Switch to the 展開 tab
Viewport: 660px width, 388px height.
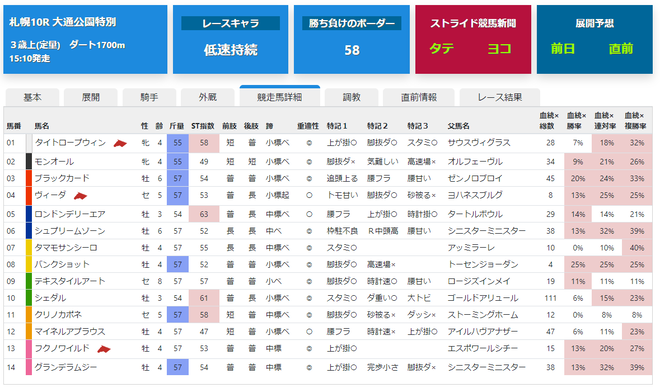[x=90, y=98]
